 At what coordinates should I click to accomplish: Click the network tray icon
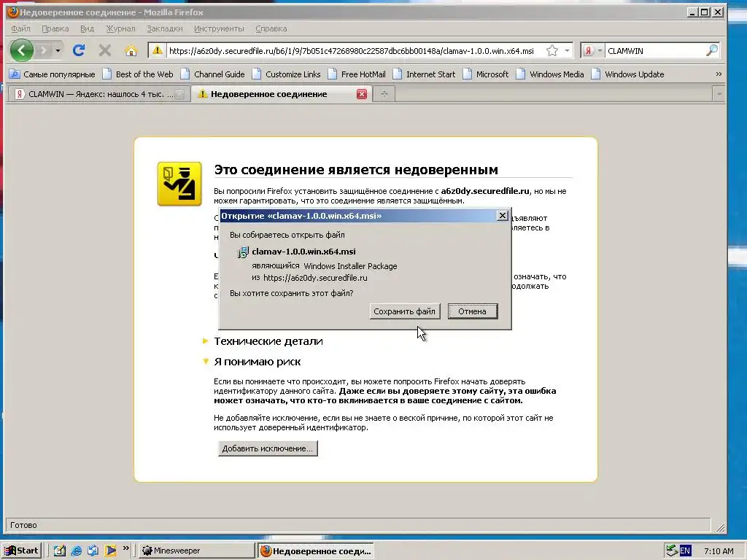click(x=672, y=551)
